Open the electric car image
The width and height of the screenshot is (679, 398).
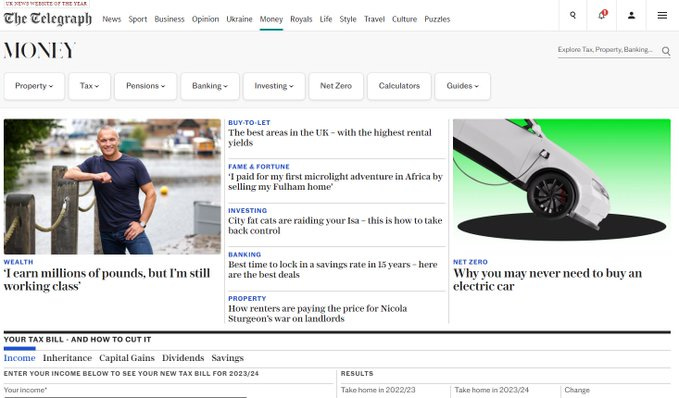pos(562,187)
